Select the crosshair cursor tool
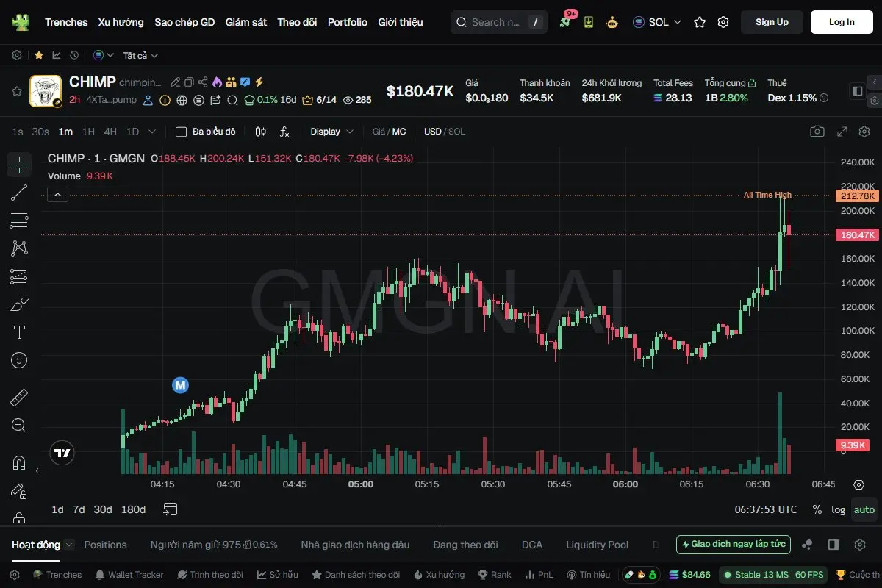The width and height of the screenshot is (882, 588). 19,165
